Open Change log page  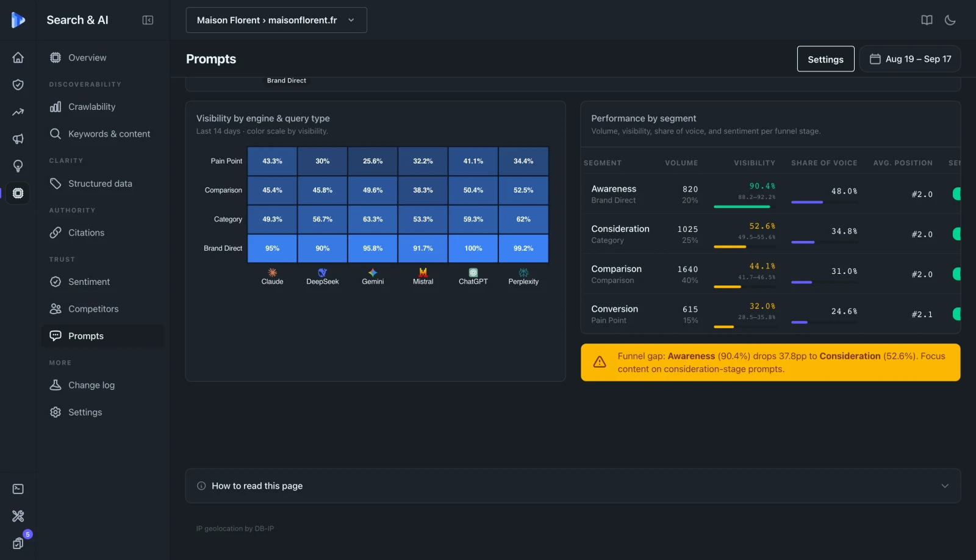pyautogui.click(x=102, y=386)
